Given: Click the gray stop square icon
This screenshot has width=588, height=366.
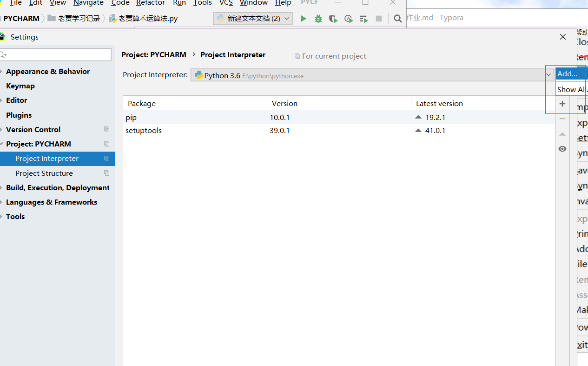Looking at the screenshot, I should coord(379,19).
